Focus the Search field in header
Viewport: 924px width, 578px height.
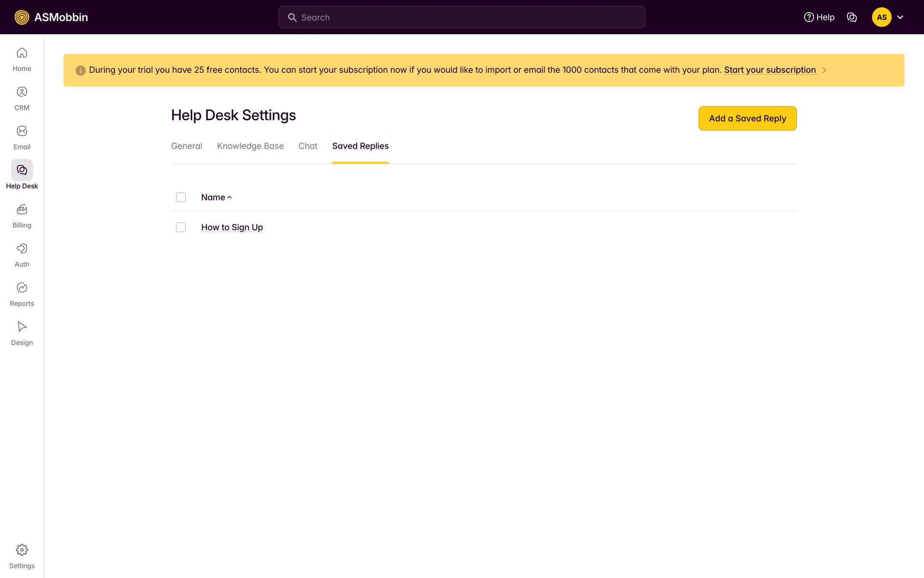(462, 17)
